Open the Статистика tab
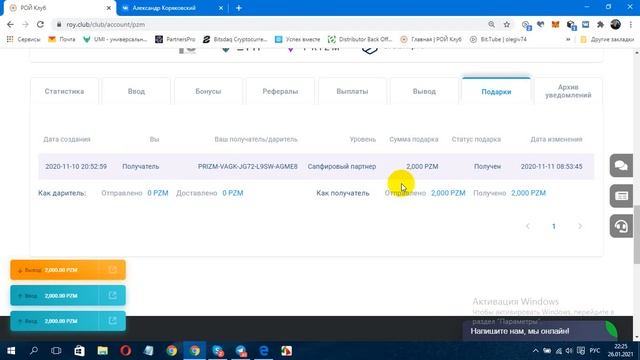This screenshot has height=360, width=640. pos(64,91)
